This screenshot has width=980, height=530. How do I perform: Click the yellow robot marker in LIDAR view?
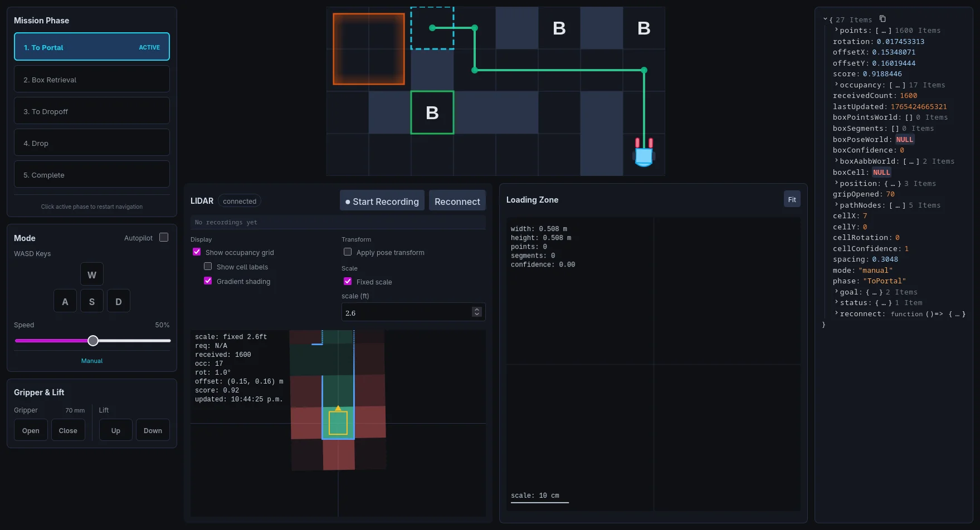(338, 423)
